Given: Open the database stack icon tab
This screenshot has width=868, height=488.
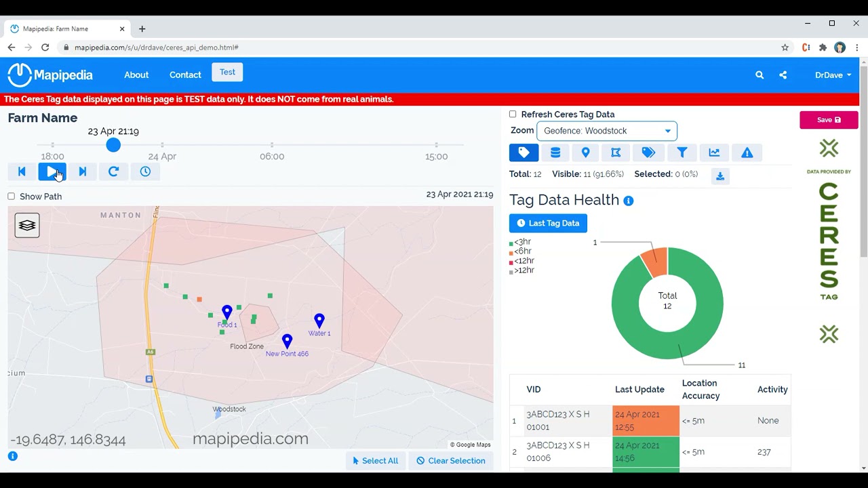Looking at the screenshot, I should point(555,152).
